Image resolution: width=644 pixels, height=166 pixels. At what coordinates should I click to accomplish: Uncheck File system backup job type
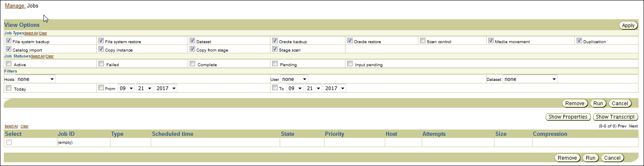pyautogui.click(x=8, y=41)
